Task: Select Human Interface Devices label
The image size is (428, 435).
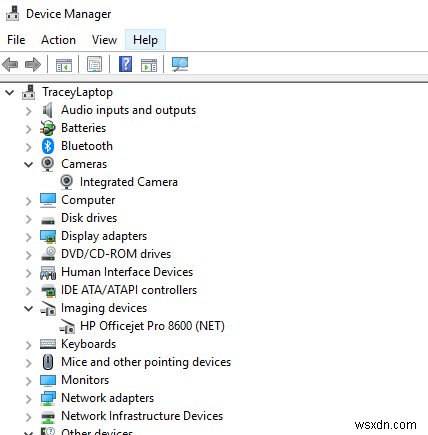Action: coord(127,272)
